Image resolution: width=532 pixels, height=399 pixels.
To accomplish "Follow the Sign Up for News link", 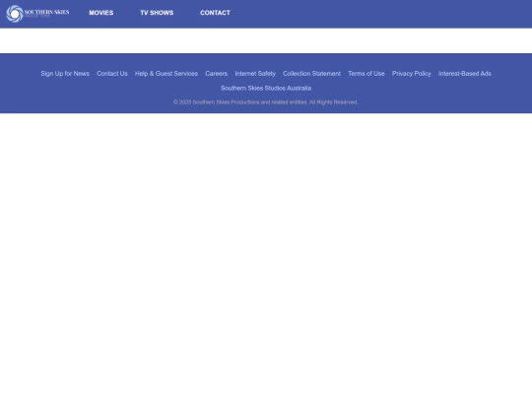I will pos(65,74).
